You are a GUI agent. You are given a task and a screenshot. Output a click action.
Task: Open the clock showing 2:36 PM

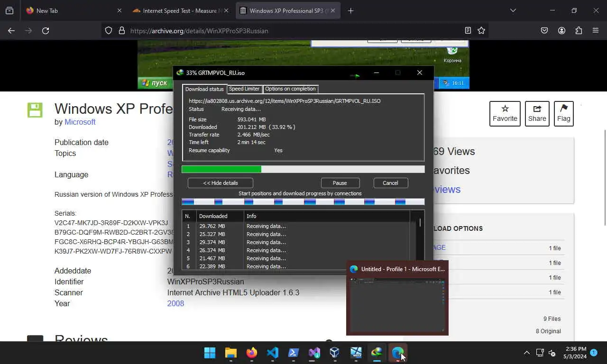(x=576, y=353)
